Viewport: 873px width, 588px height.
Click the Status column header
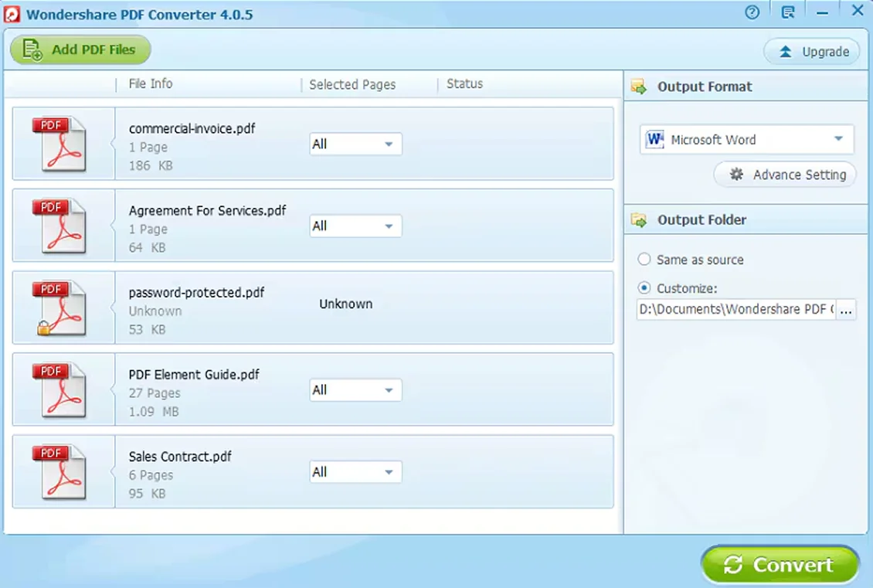464,83
